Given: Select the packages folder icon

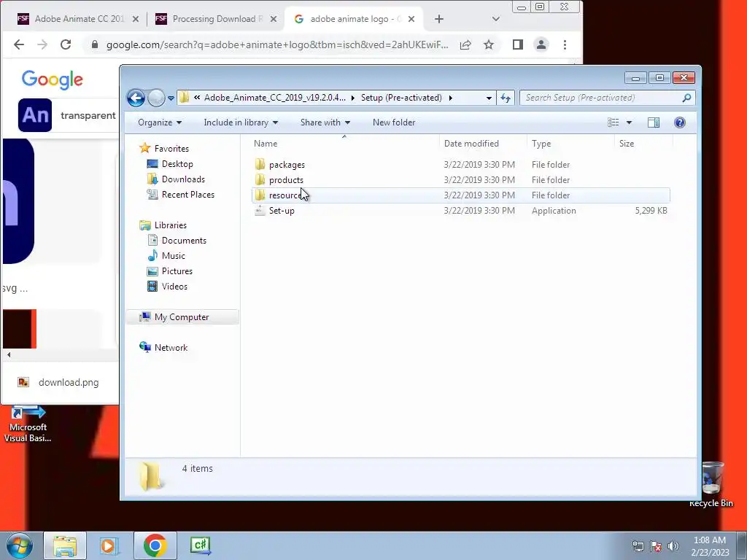Looking at the screenshot, I should (x=260, y=164).
